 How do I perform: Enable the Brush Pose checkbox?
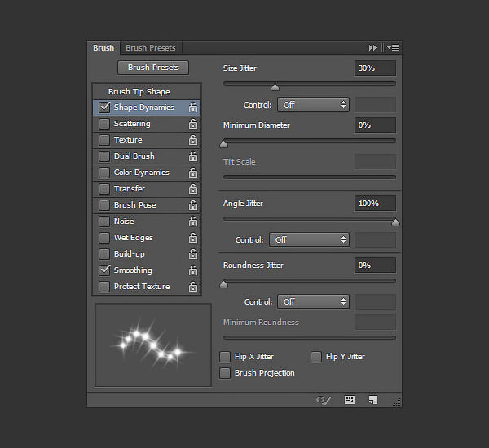104,205
